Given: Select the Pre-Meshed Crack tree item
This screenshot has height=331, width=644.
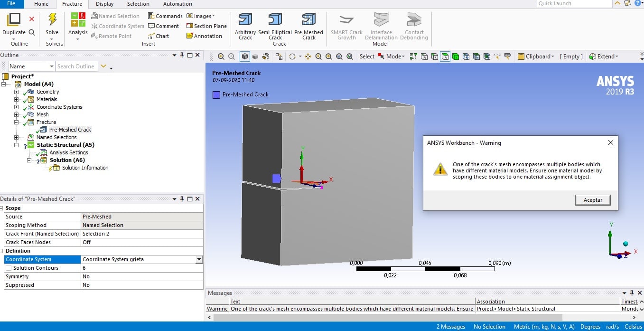Looking at the screenshot, I should [x=70, y=130].
